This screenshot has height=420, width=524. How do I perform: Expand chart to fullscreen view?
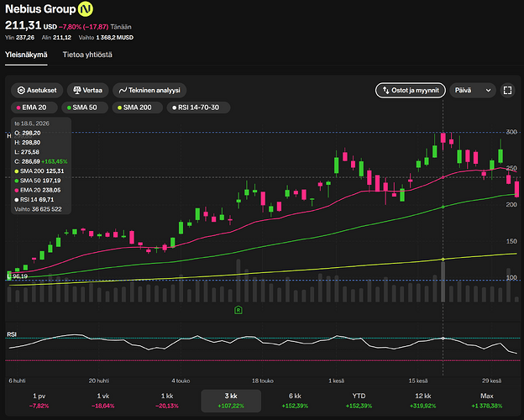pyautogui.click(x=507, y=90)
